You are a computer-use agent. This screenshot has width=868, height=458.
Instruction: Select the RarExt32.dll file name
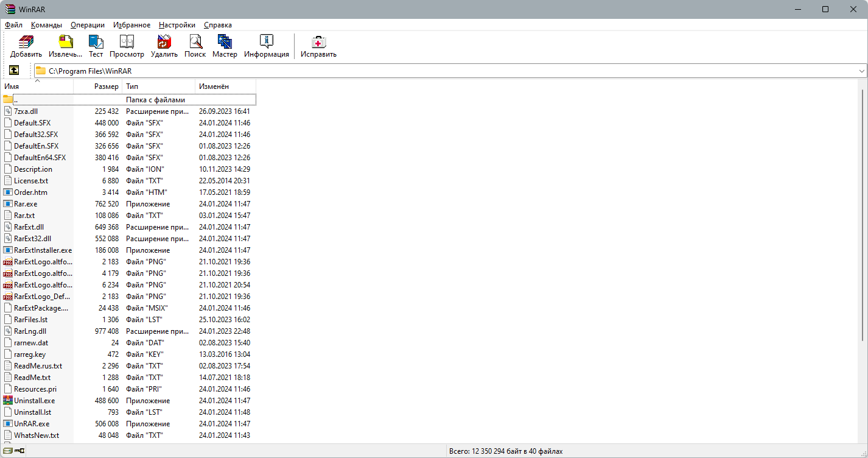(x=33, y=239)
